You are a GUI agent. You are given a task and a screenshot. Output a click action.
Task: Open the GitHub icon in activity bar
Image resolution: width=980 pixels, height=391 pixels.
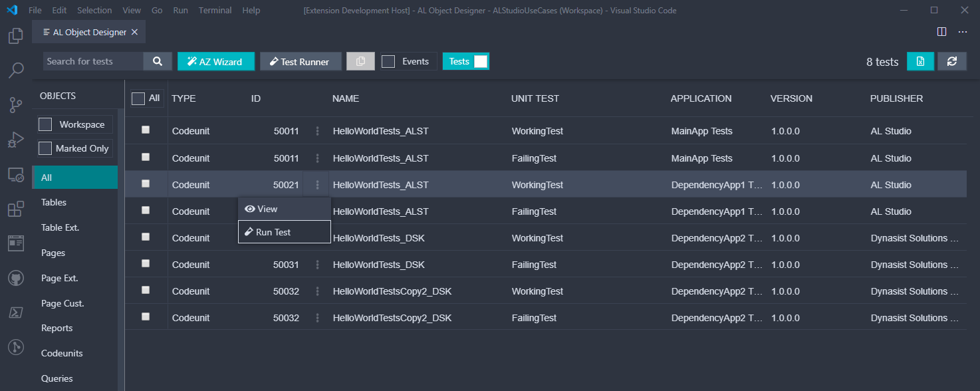point(16,278)
